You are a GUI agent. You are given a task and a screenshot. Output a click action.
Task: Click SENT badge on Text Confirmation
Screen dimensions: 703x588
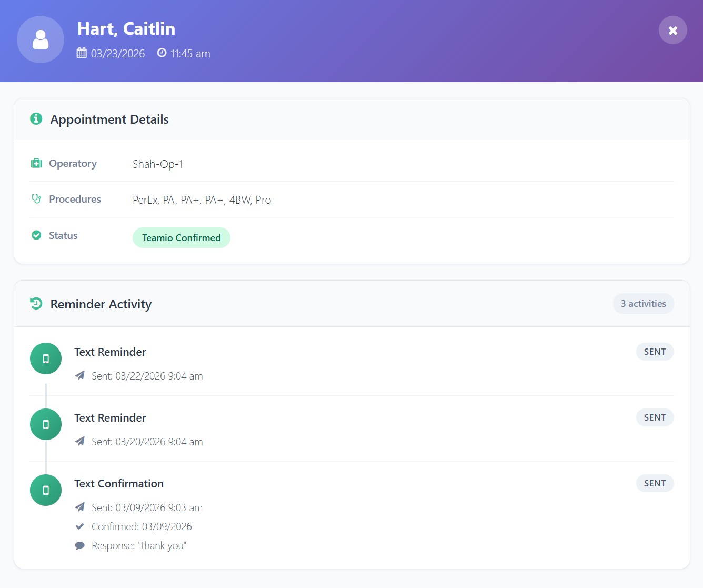click(x=655, y=483)
